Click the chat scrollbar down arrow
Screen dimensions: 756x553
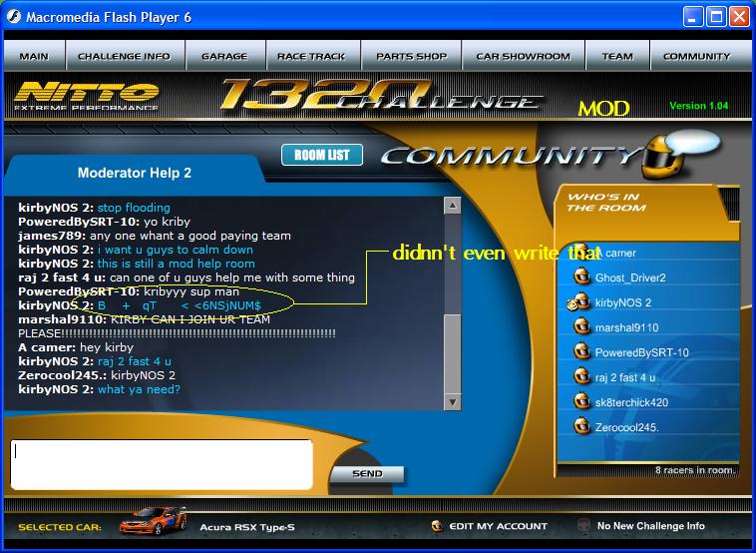[452, 402]
